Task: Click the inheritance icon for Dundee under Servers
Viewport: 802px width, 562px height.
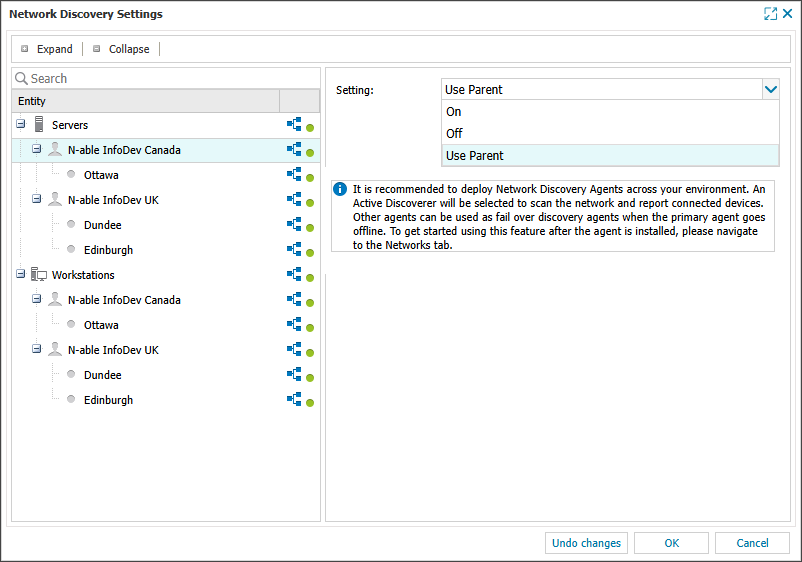Action: pyautogui.click(x=294, y=224)
